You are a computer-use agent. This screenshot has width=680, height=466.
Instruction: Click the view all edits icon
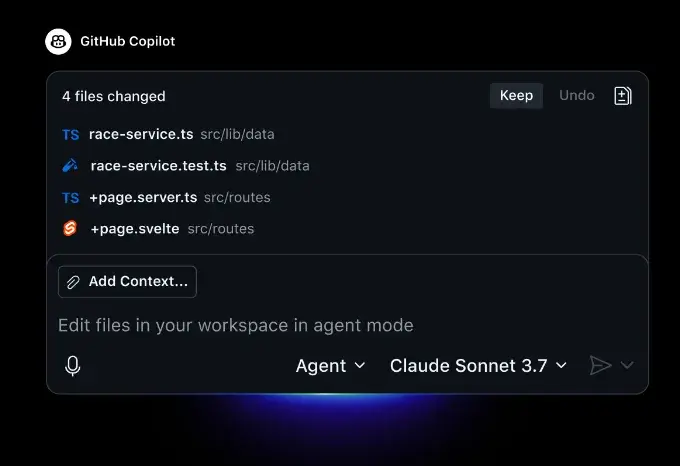point(622,96)
